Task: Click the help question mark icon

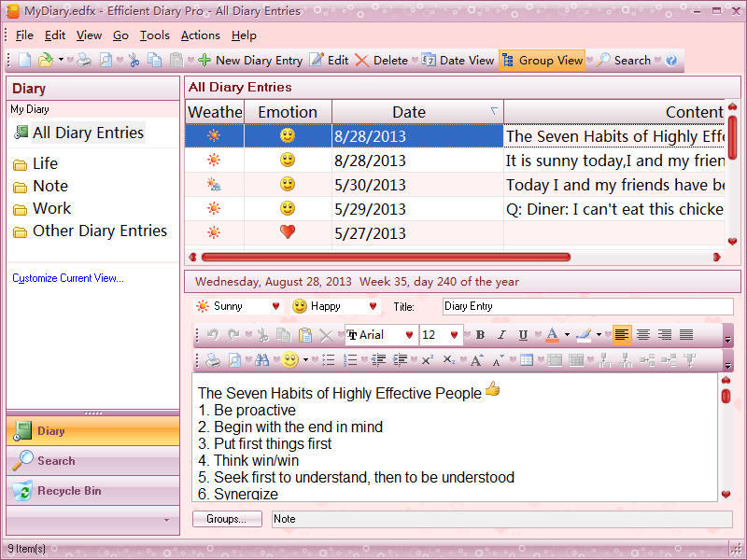Action: pos(671,60)
